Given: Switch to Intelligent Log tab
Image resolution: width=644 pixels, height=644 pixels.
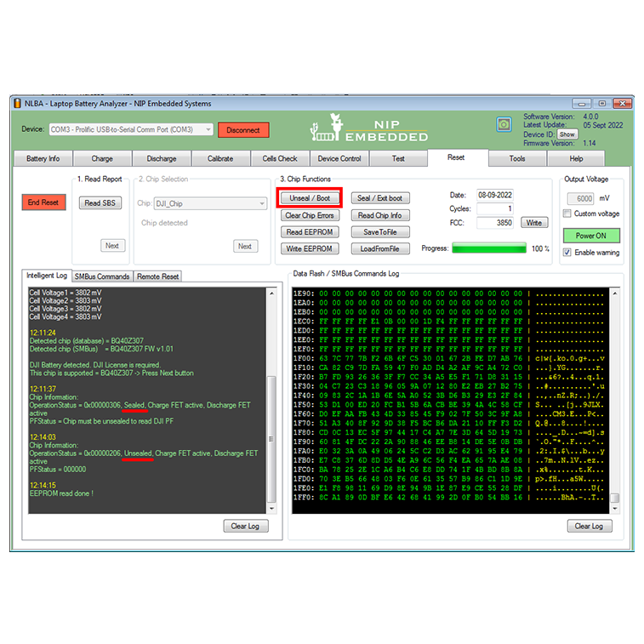Looking at the screenshot, I should (47, 276).
